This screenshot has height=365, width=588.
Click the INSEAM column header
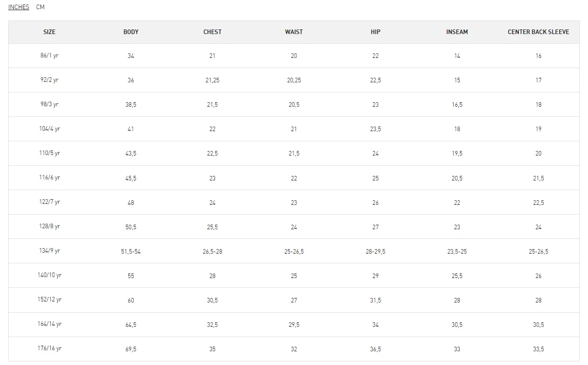(457, 32)
